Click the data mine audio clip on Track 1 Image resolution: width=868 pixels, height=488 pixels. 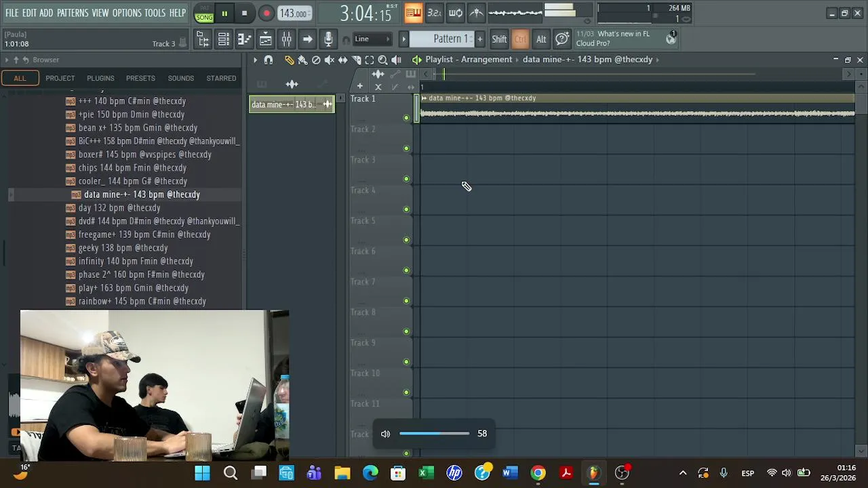(x=637, y=108)
